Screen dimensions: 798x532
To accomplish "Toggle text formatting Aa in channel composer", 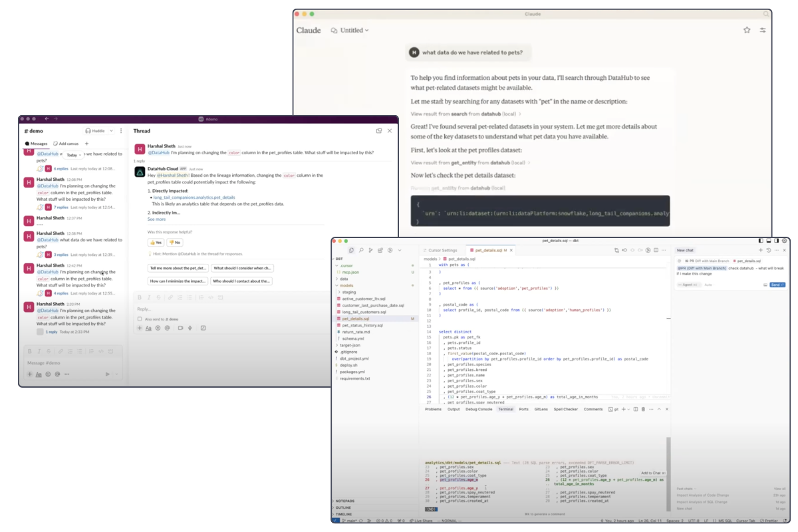I will tap(39, 374).
